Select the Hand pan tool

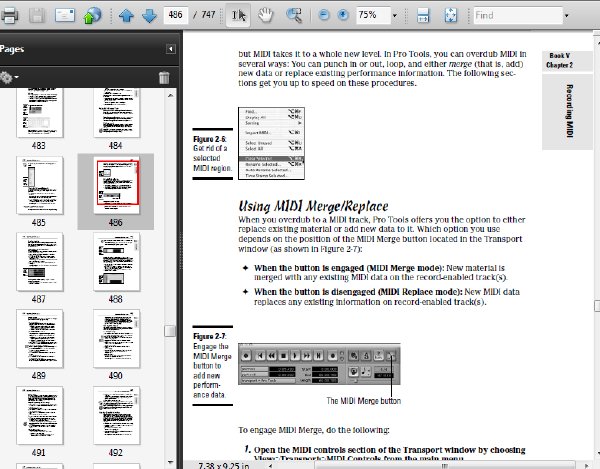pos(265,15)
